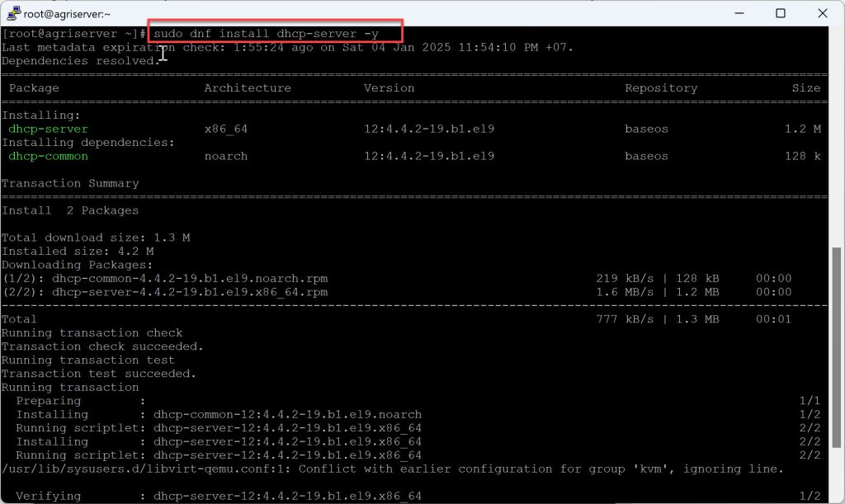This screenshot has width=845, height=504.
Task: Click the '128 k' size value
Action: click(x=802, y=156)
